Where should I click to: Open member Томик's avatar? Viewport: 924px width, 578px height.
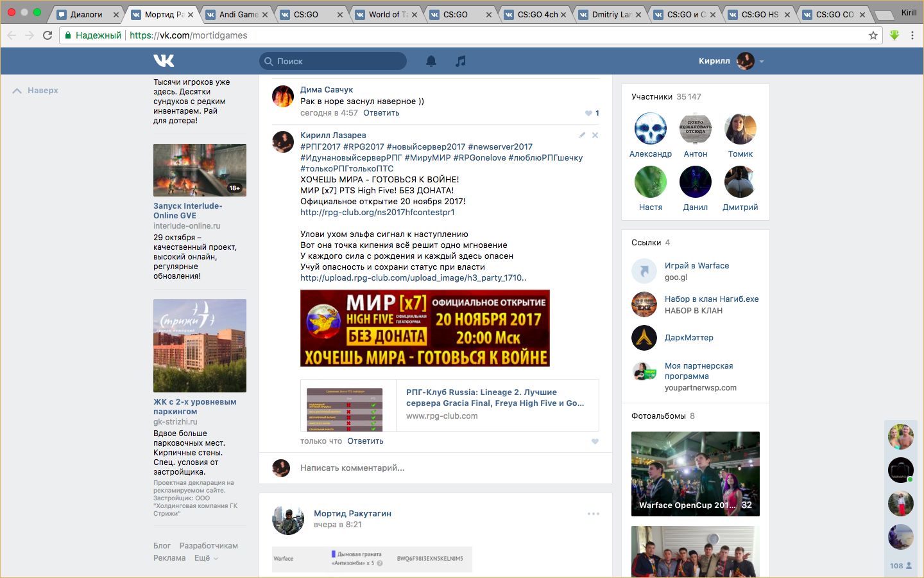point(740,128)
